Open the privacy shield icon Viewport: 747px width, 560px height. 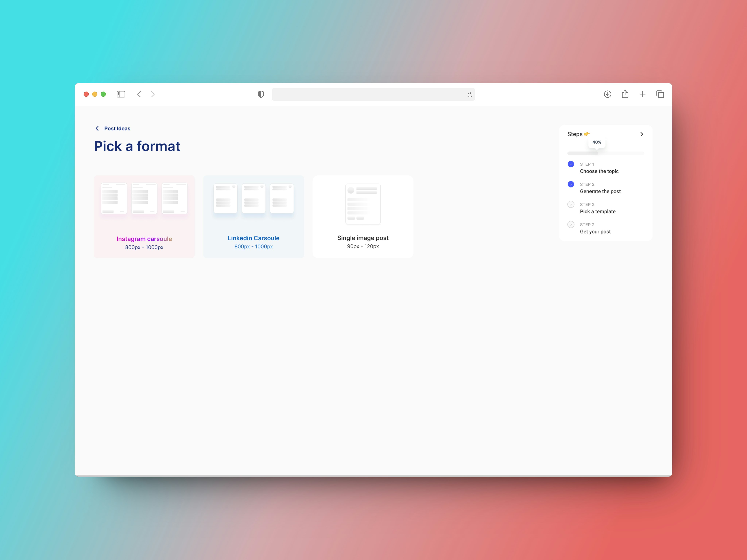point(261,94)
